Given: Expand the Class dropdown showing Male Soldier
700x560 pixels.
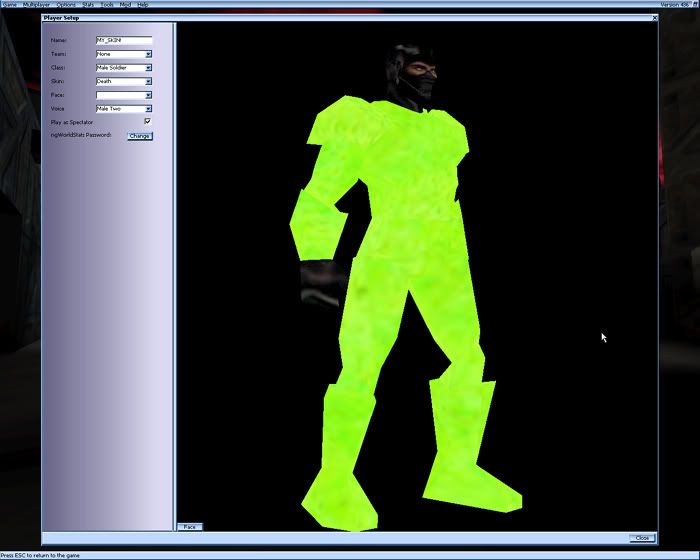Looking at the screenshot, I should point(148,68).
